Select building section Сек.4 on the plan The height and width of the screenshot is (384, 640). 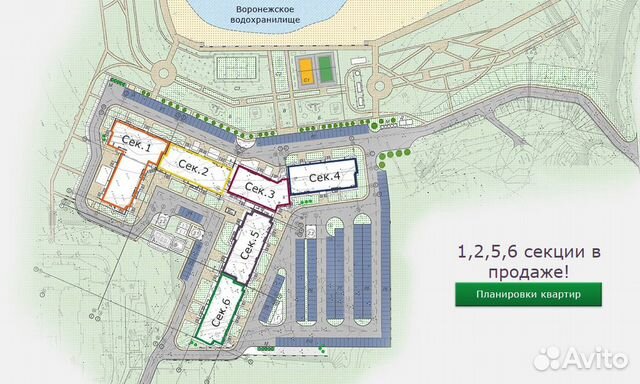(324, 176)
